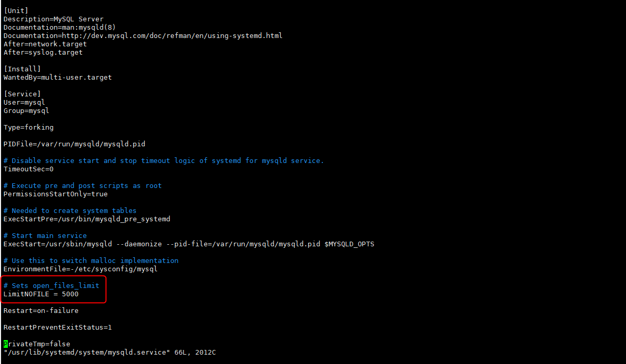This screenshot has height=364, width=626.
Task: Click the highlighted LimitNOFILE = 5000 line
Action: (x=41, y=294)
